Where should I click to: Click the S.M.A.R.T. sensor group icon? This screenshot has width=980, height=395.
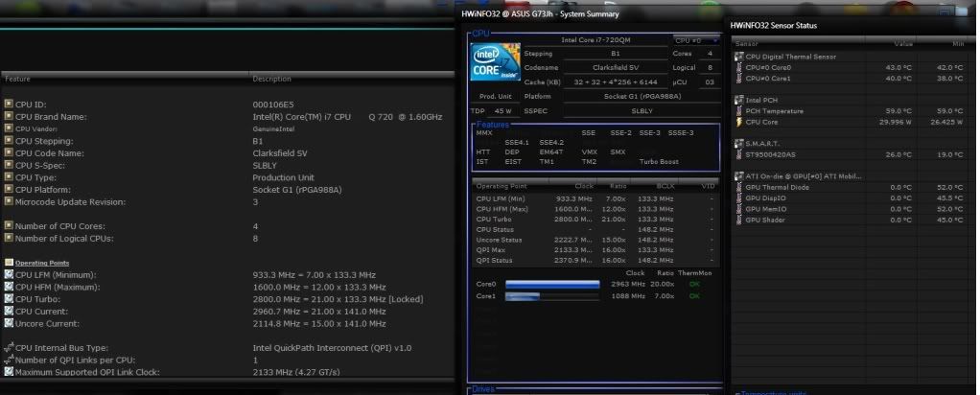coord(739,144)
